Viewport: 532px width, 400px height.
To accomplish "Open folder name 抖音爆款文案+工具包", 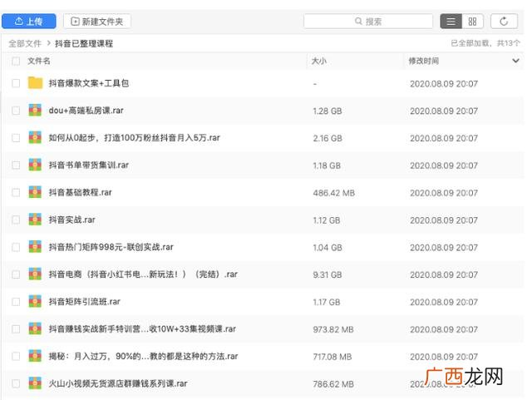I will tap(89, 83).
